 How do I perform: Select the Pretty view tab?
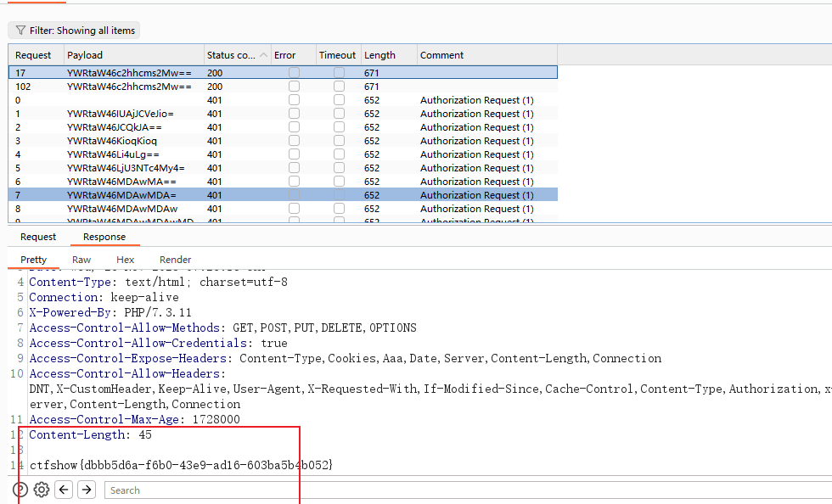point(33,260)
